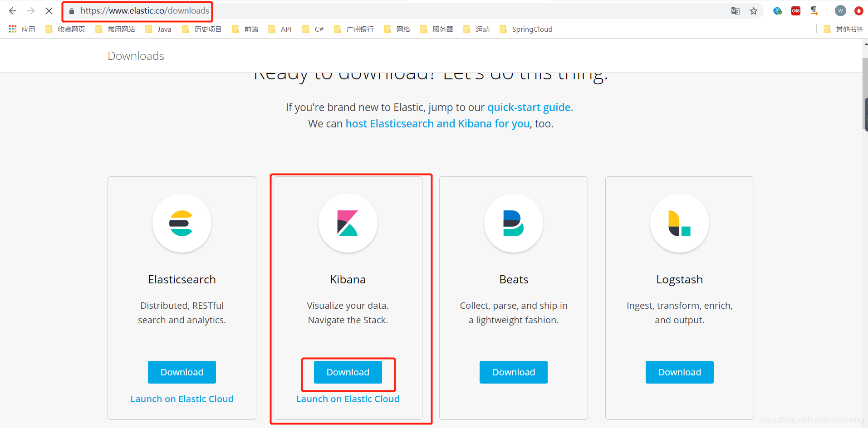Click the scrollbar up arrow

pos(865,44)
